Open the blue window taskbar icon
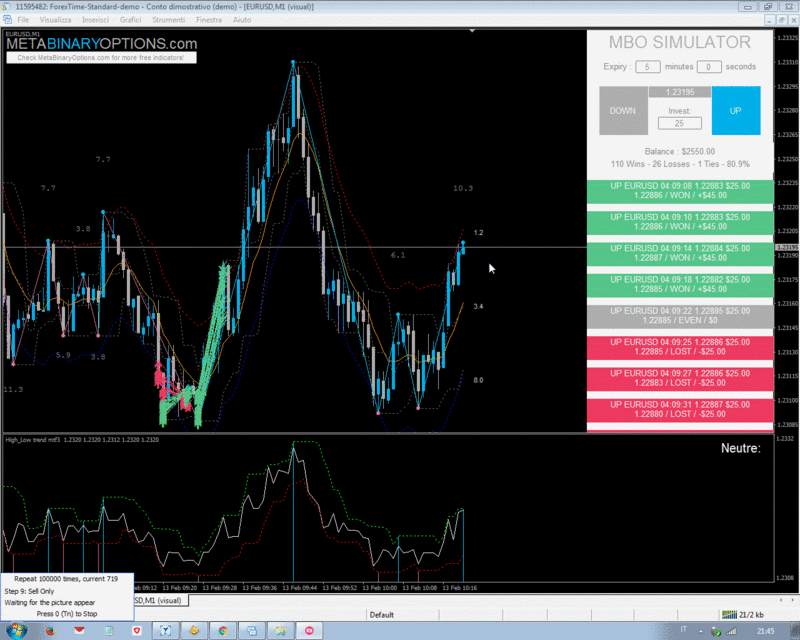 tap(252, 631)
